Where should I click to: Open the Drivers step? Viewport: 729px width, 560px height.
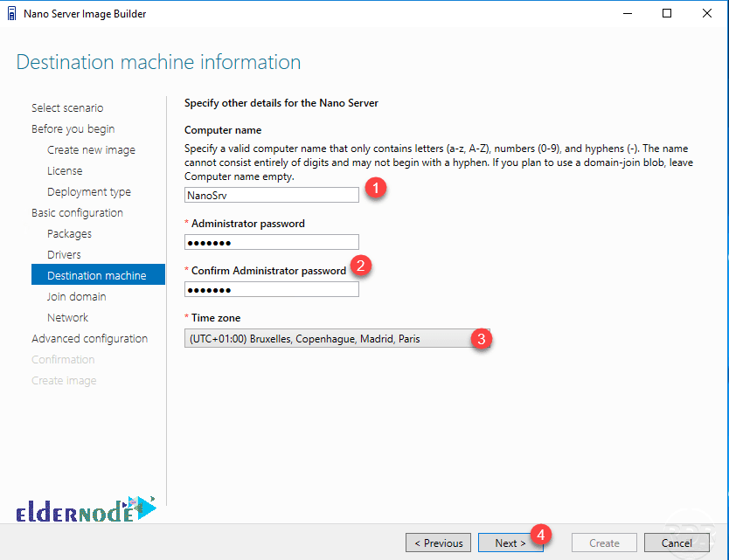[64, 255]
